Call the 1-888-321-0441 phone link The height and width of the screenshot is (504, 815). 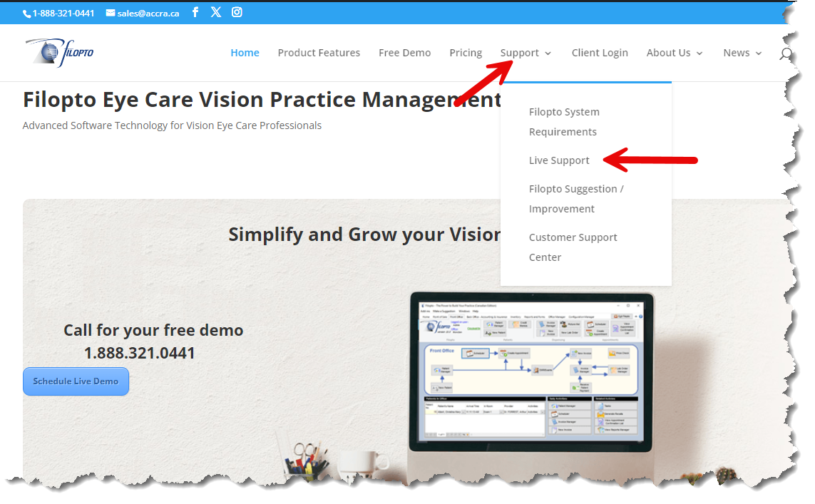[x=63, y=14]
